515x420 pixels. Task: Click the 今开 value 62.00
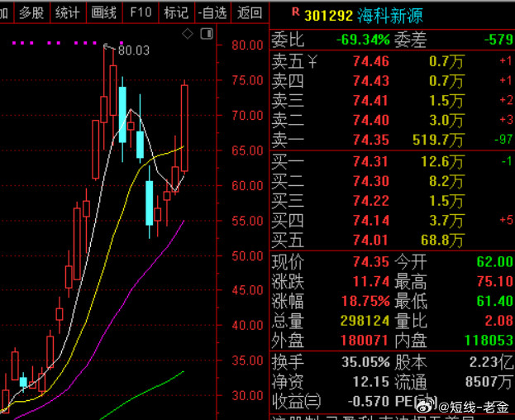pos(494,262)
